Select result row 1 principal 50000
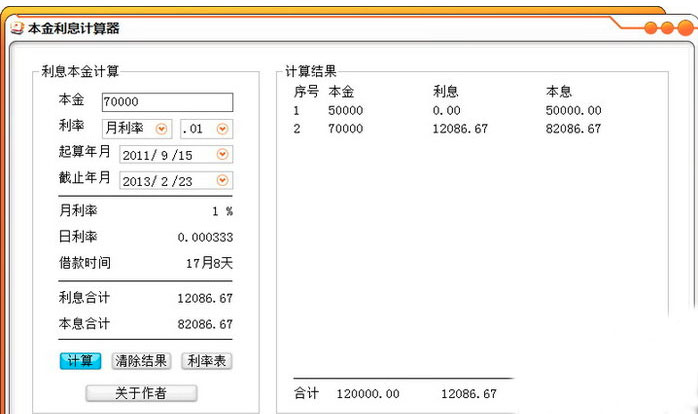The width and height of the screenshot is (698, 414). click(x=345, y=110)
